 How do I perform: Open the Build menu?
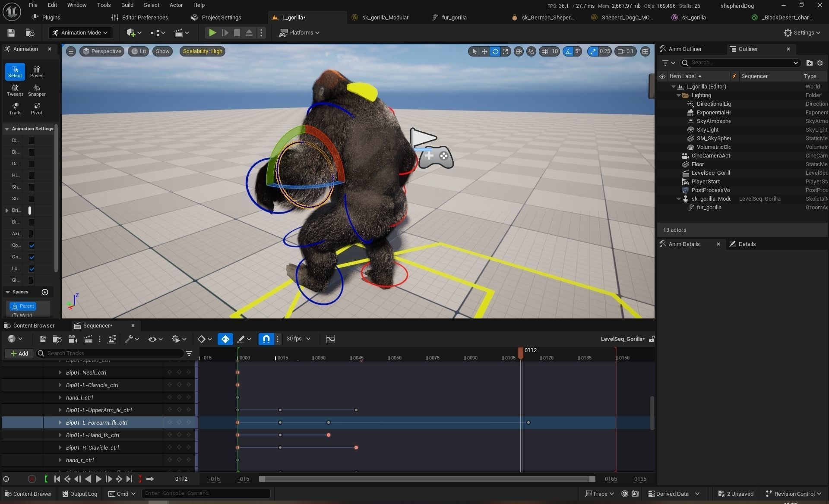tap(127, 5)
